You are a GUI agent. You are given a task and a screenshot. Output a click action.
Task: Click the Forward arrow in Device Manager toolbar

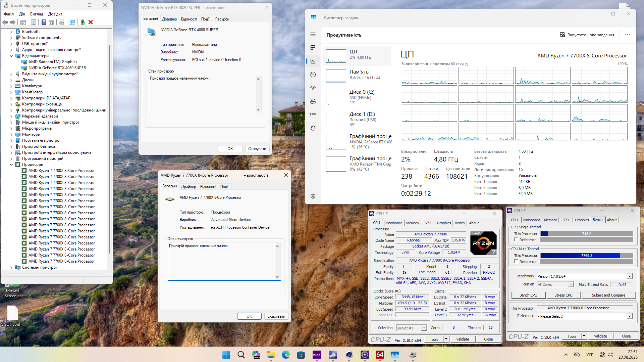13,22
